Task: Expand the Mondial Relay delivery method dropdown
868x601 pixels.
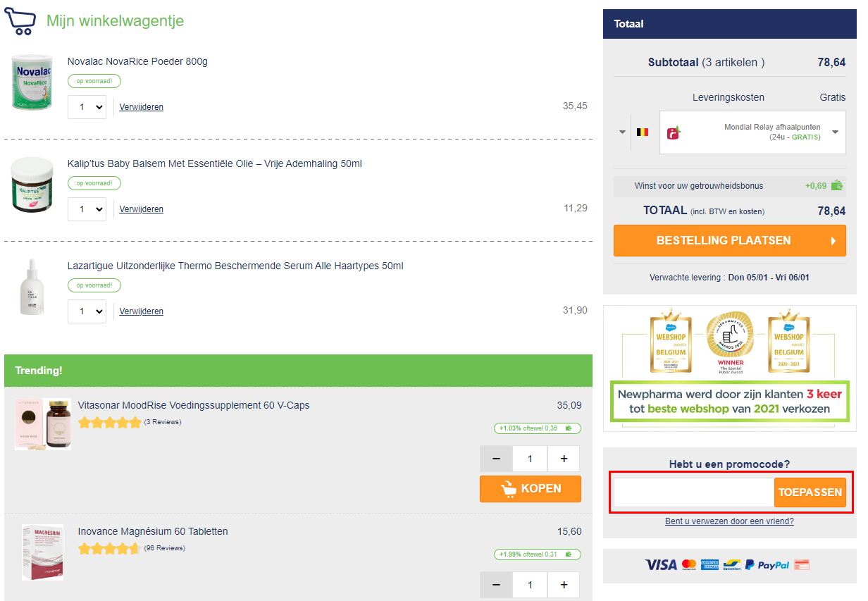Action: tap(752, 132)
